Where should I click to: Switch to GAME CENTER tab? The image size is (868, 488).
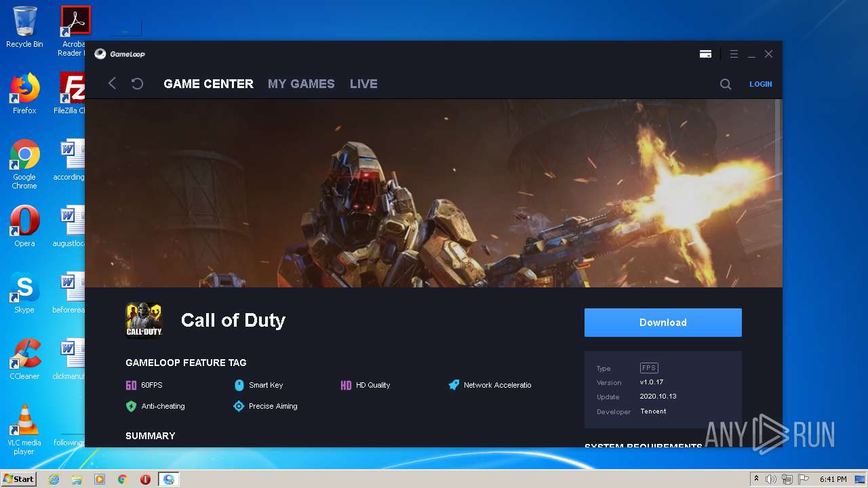pos(208,83)
